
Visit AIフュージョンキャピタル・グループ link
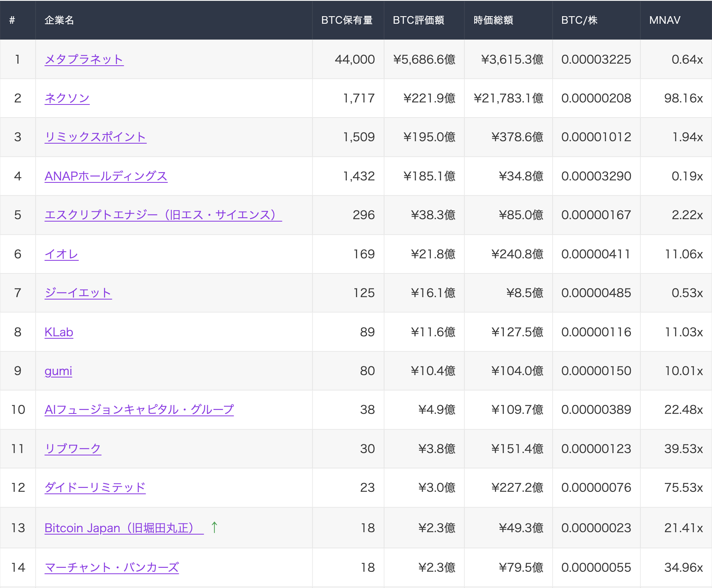pos(139,410)
